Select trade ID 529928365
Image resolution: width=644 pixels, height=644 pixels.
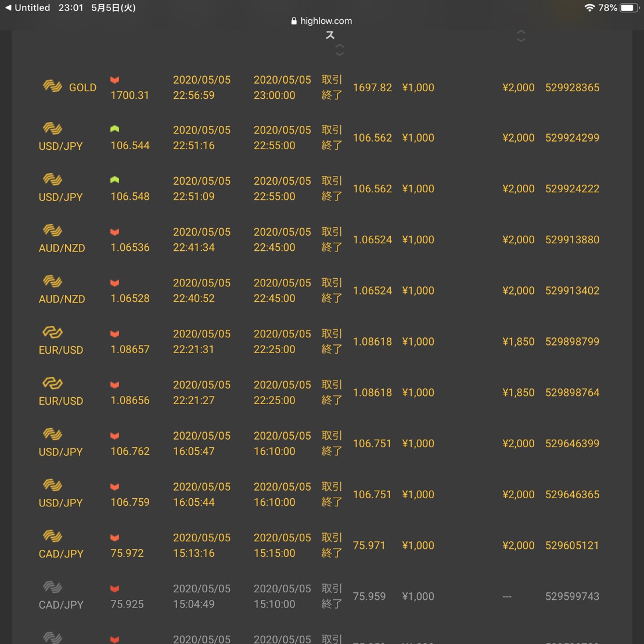[x=572, y=88]
